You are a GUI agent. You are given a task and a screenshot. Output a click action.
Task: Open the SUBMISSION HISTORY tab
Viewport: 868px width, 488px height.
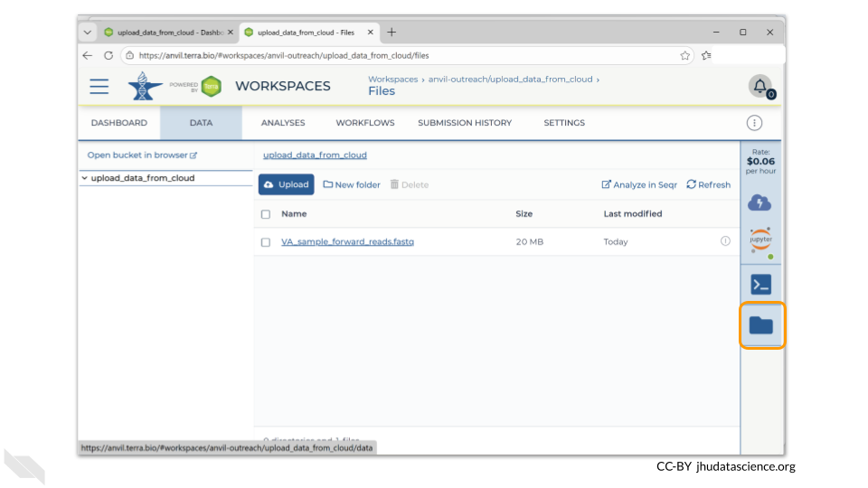(465, 123)
